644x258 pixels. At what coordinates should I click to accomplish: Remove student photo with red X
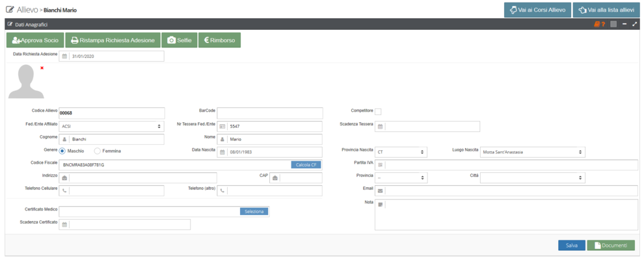point(42,68)
